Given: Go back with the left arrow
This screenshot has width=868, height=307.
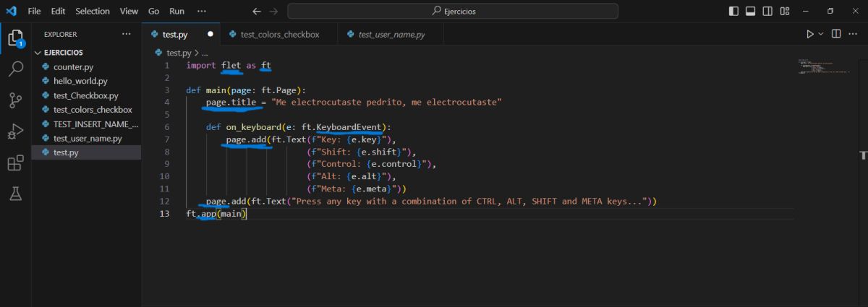Looking at the screenshot, I should [257, 12].
